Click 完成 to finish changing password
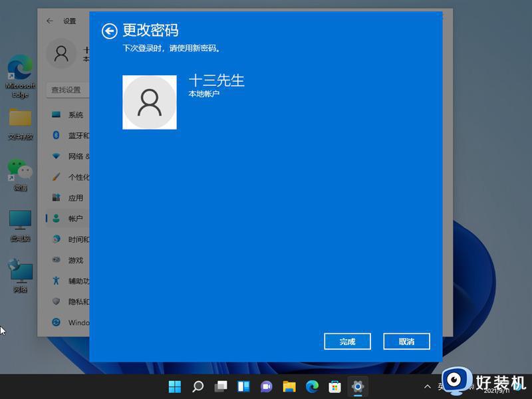The width and height of the screenshot is (532, 399). point(347,341)
